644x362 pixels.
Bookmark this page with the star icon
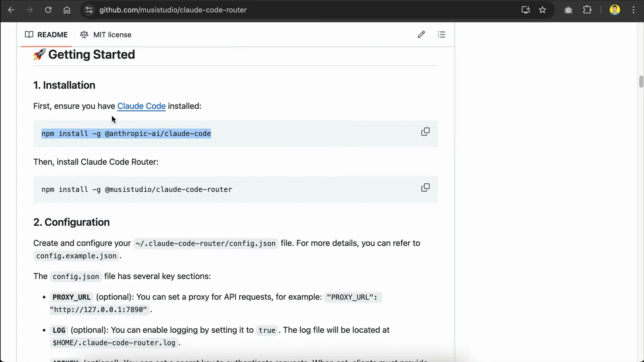(x=543, y=10)
